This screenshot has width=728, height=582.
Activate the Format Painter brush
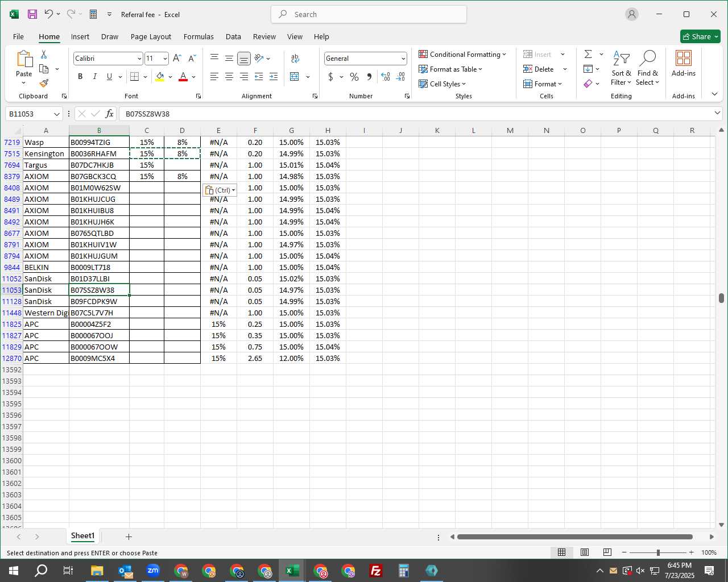pos(44,83)
